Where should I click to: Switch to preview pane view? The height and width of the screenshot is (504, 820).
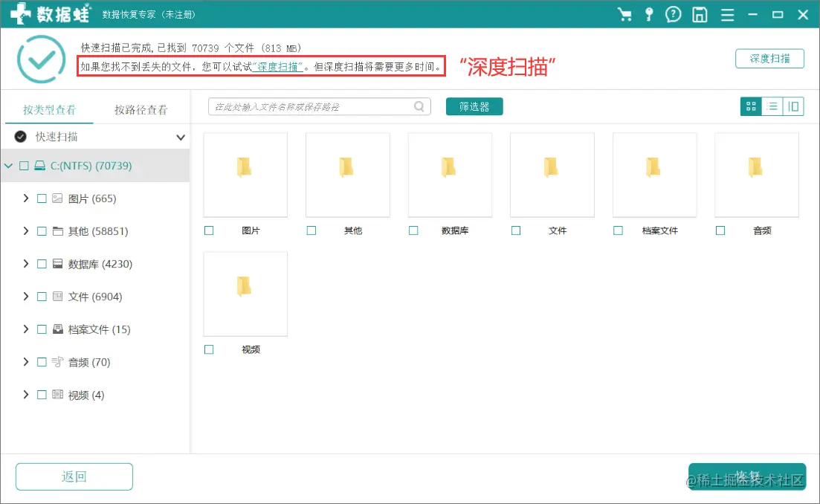(x=793, y=106)
